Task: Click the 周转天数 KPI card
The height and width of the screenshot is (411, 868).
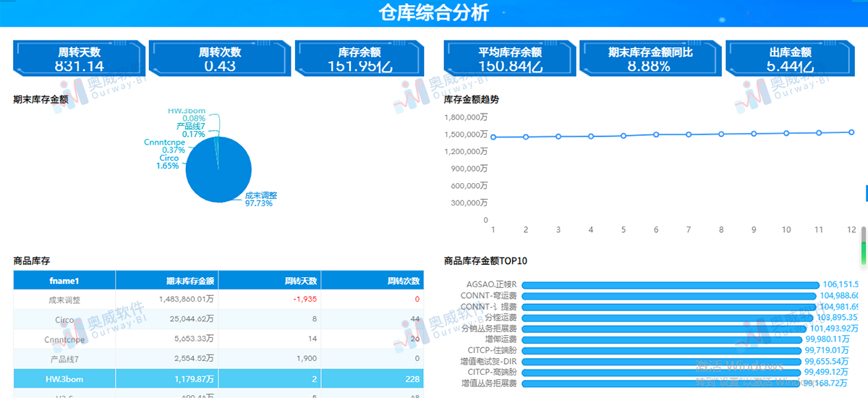Action: coord(80,59)
